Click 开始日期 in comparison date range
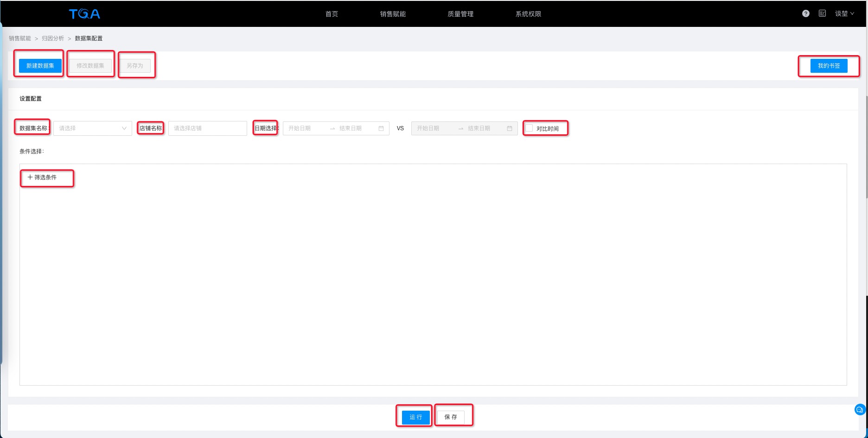The height and width of the screenshot is (438, 868). (x=428, y=128)
